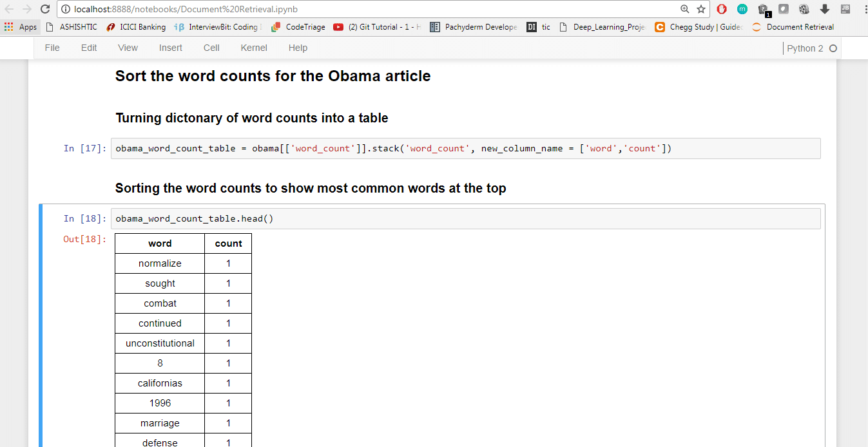
Task: Click the 'continued' table cell
Action: [160, 323]
